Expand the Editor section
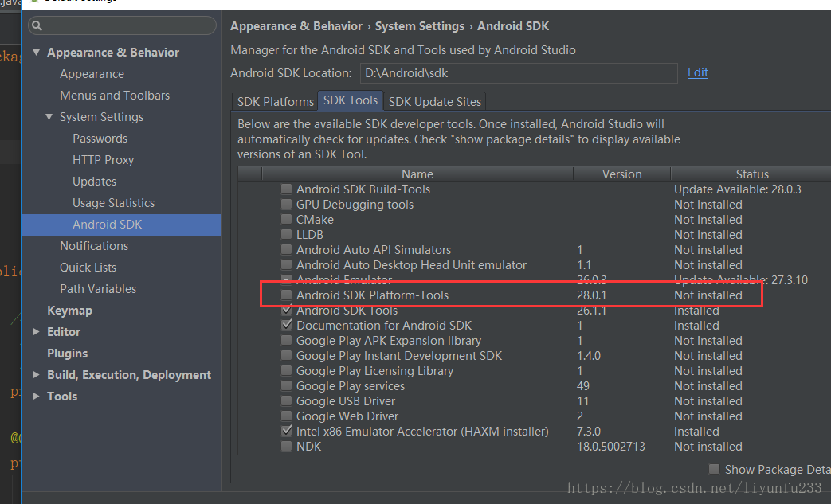 click(36, 332)
